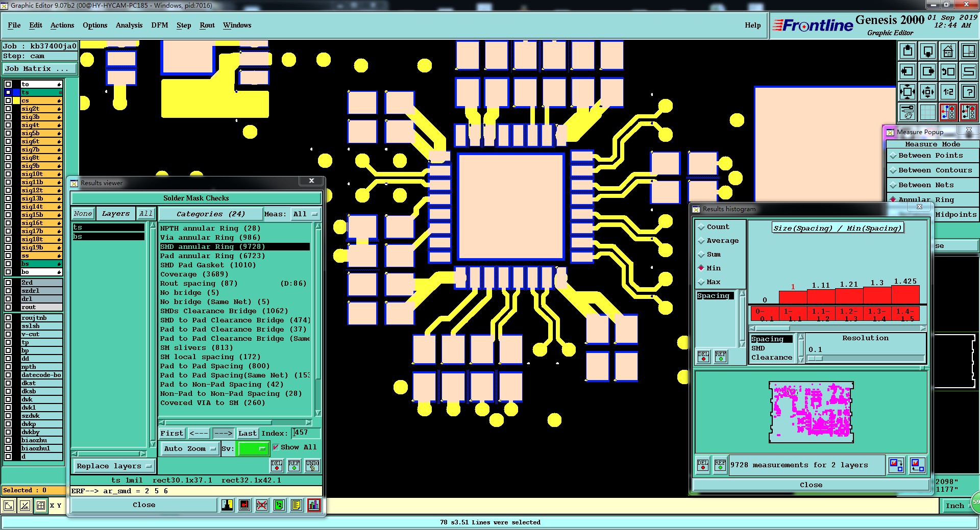
Task: Click the pan right icon
Action: point(928,71)
